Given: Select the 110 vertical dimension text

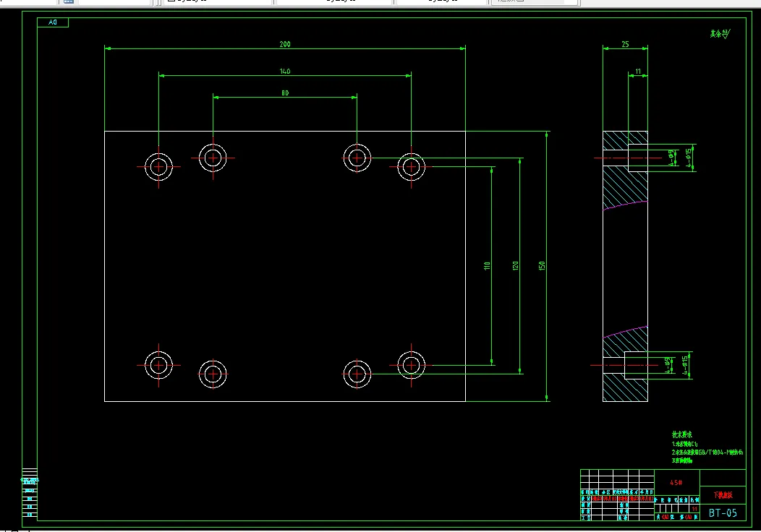Looking at the screenshot, I should point(488,266).
